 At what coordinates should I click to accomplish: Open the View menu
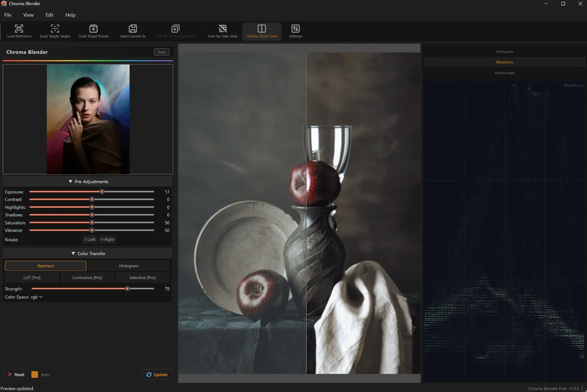pyautogui.click(x=28, y=15)
